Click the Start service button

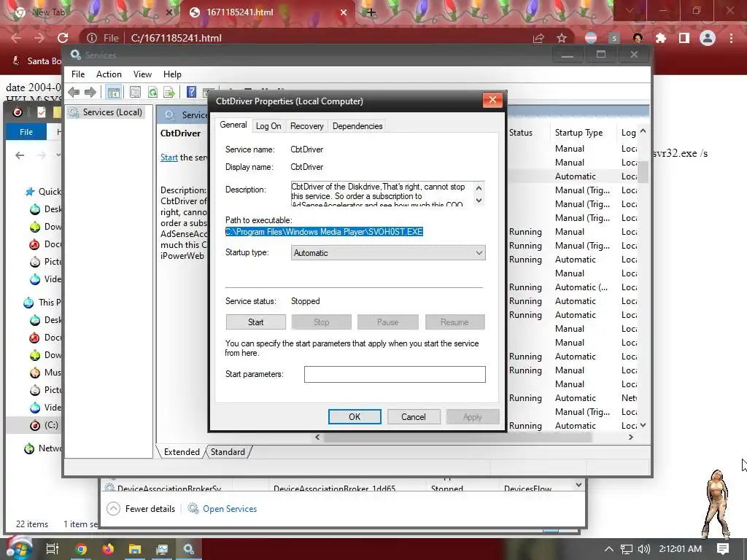[x=256, y=322]
